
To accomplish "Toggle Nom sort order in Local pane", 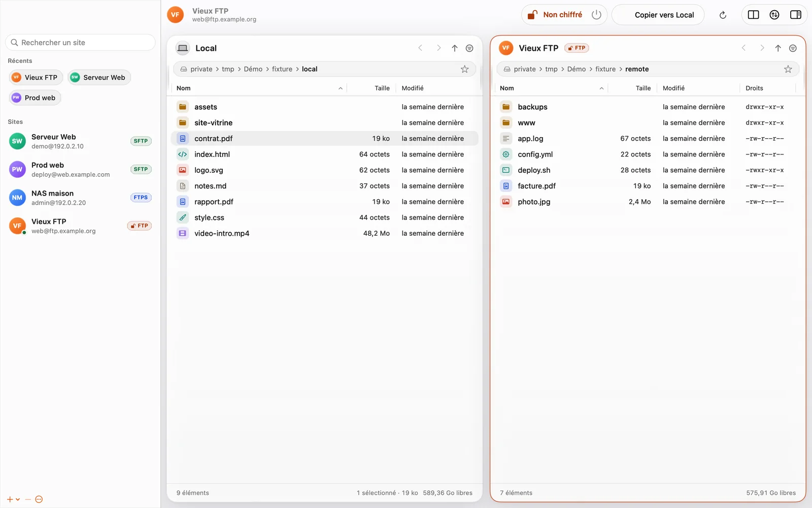I will pyautogui.click(x=259, y=88).
